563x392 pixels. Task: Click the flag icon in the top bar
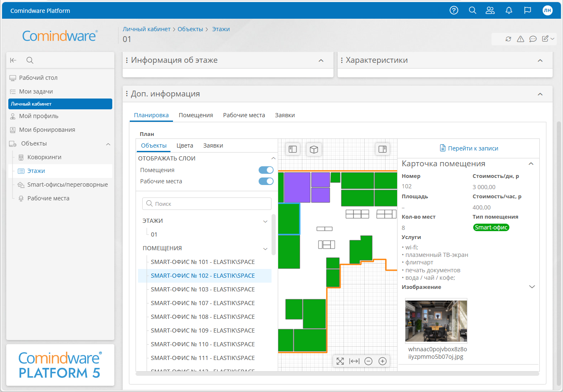tap(528, 10)
